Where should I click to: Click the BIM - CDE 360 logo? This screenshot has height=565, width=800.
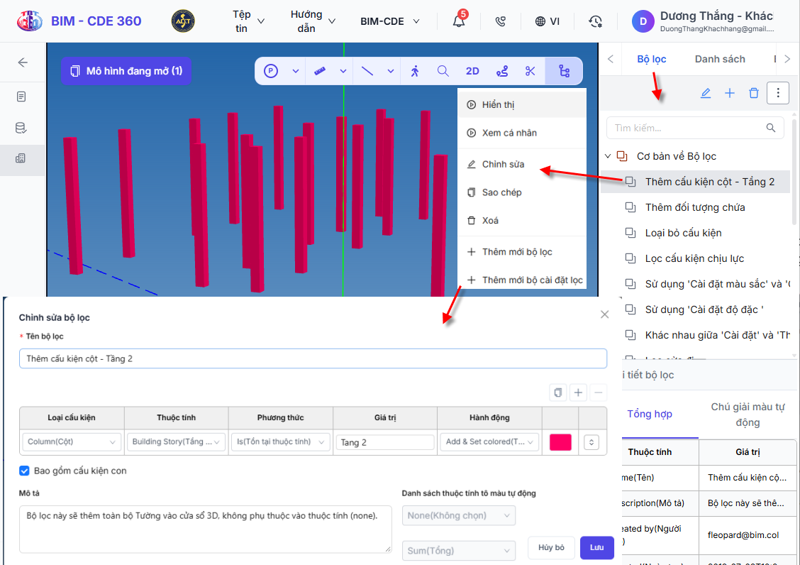pos(79,21)
